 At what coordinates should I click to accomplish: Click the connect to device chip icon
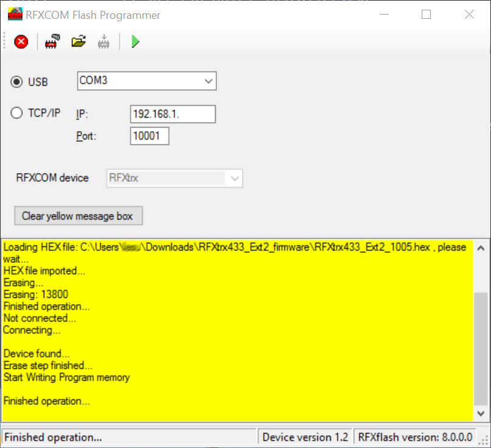(x=52, y=42)
